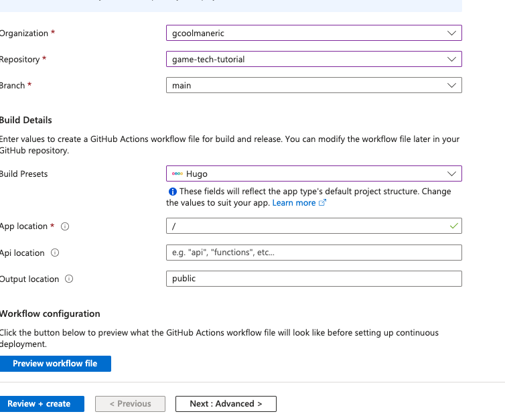Click the App location input field

click(314, 226)
